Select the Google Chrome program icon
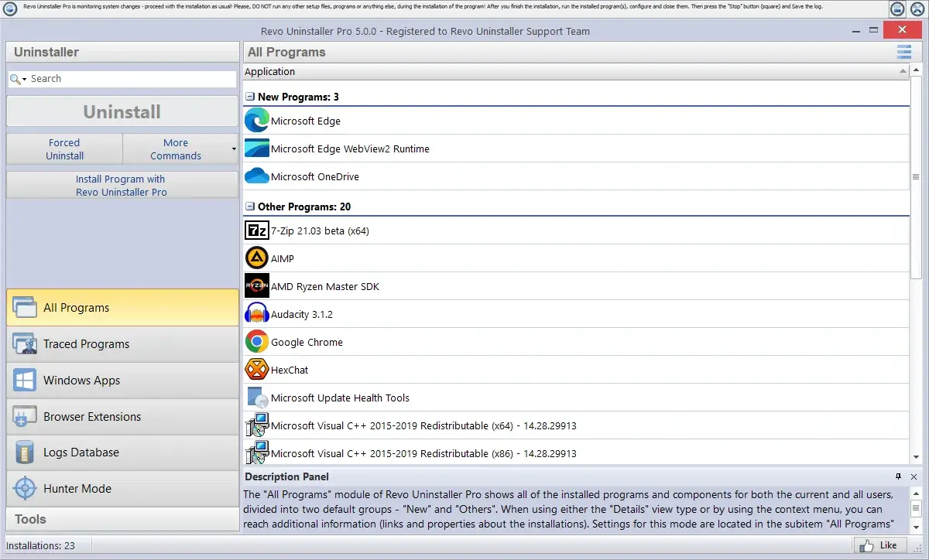The image size is (929, 560). pyautogui.click(x=256, y=342)
